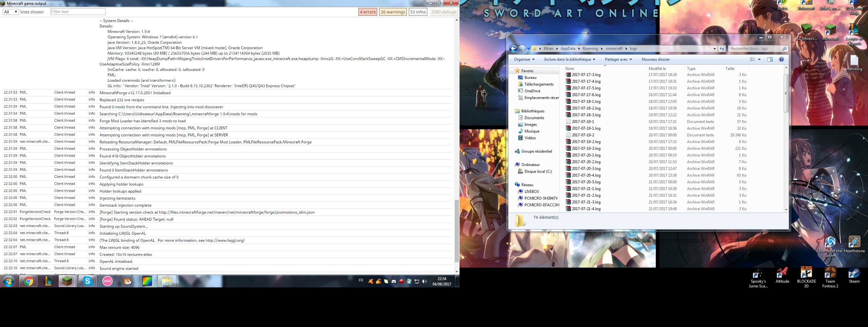868x327 pixels.
Task: Click the game output vertical scrollbar
Action: 457,231
